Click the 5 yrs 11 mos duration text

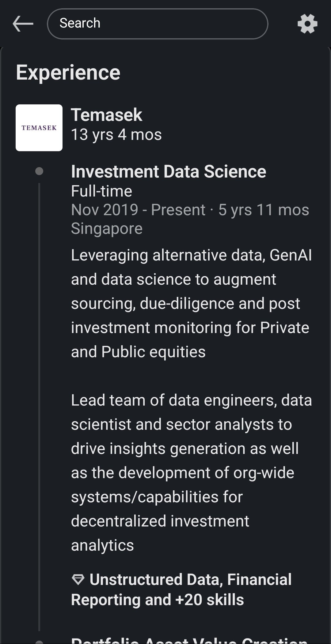(264, 210)
